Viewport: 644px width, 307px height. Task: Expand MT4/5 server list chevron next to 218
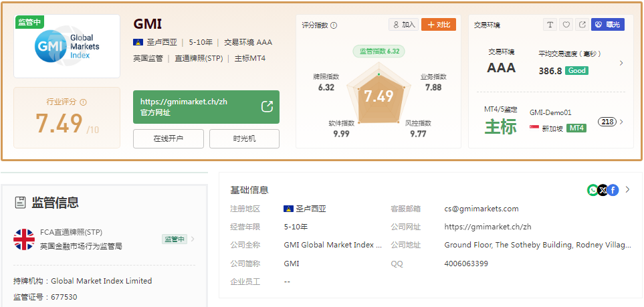pyautogui.click(x=621, y=122)
